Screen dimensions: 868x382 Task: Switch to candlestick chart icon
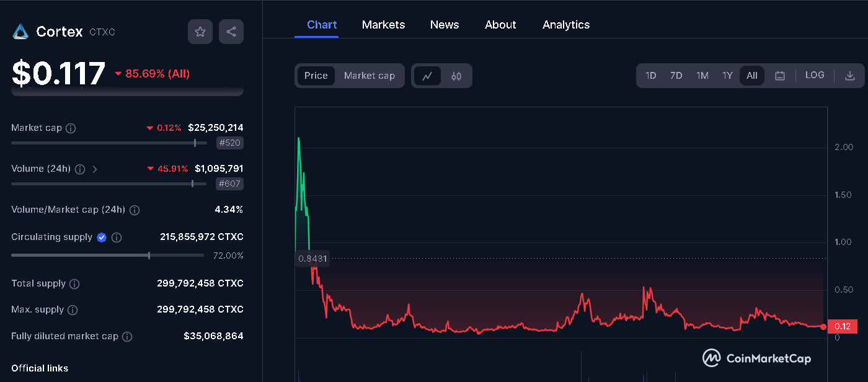click(456, 76)
